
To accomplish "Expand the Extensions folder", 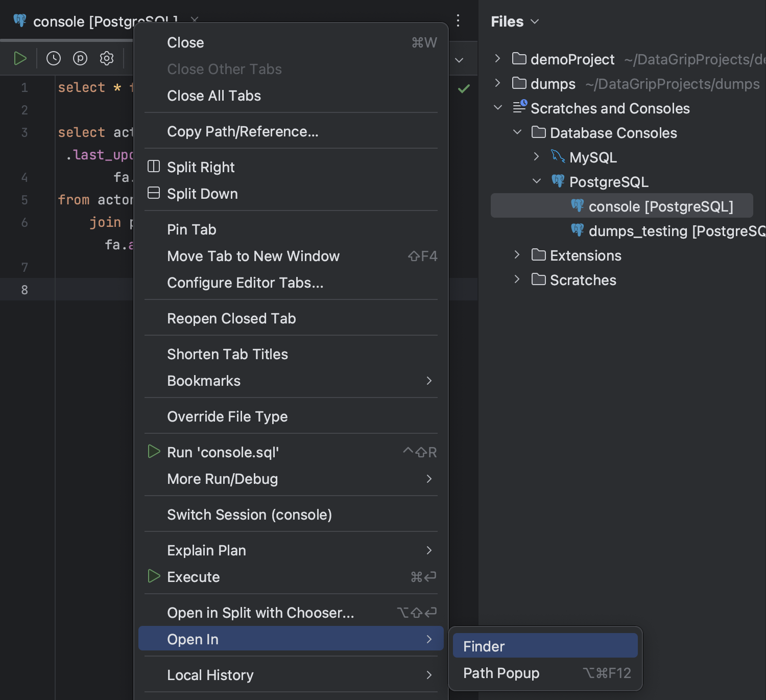I will pyautogui.click(x=517, y=255).
